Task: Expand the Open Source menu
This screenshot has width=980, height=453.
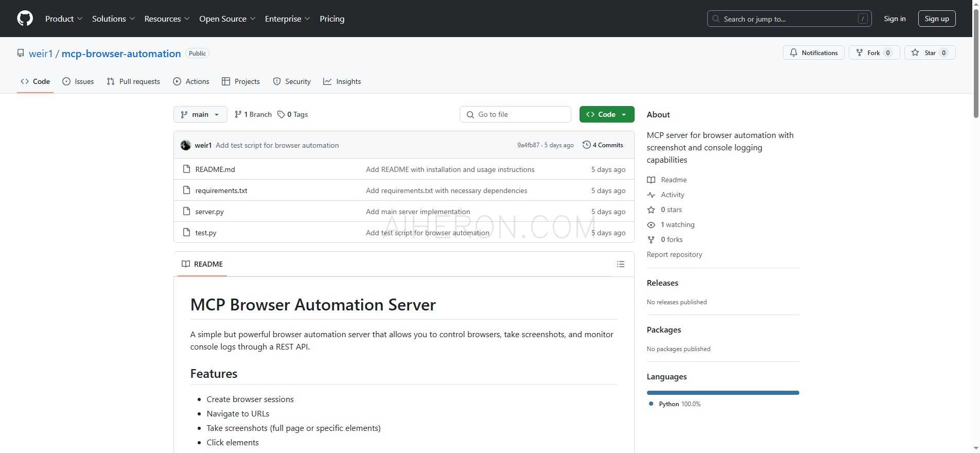Action: coord(227,19)
